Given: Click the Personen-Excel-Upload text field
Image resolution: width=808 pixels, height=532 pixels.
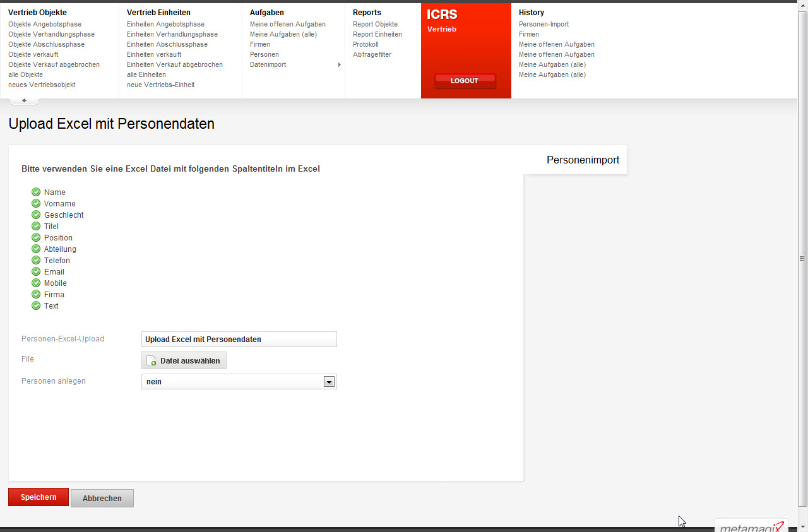Looking at the screenshot, I should (239, 339).
